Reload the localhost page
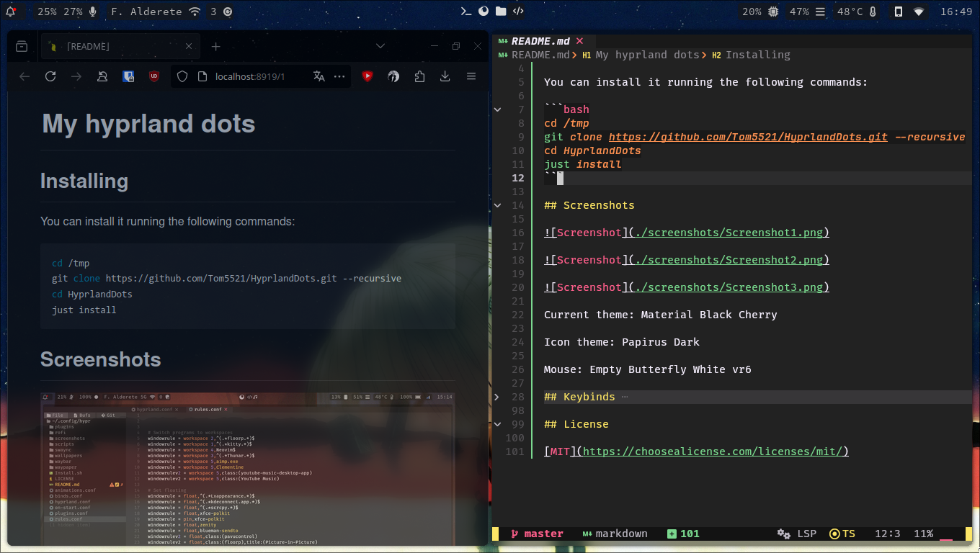This screenshot has height=553, width=980. tap(50, 76)
